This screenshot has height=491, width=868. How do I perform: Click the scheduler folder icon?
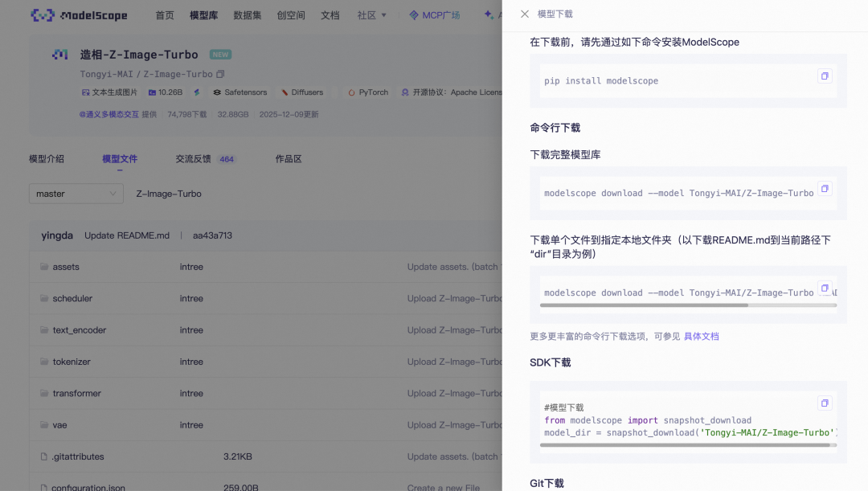(44, 298)
